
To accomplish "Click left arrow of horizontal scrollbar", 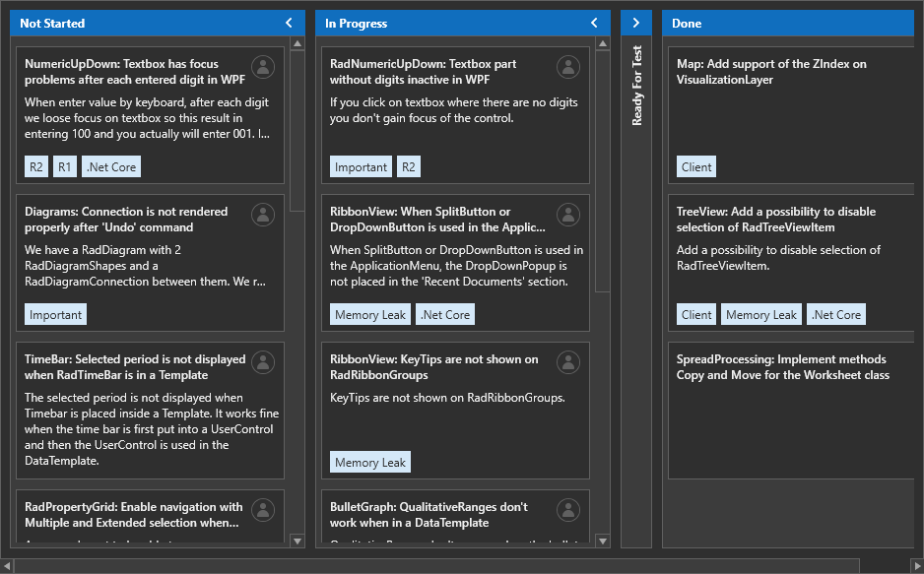I will click(7, 566).
